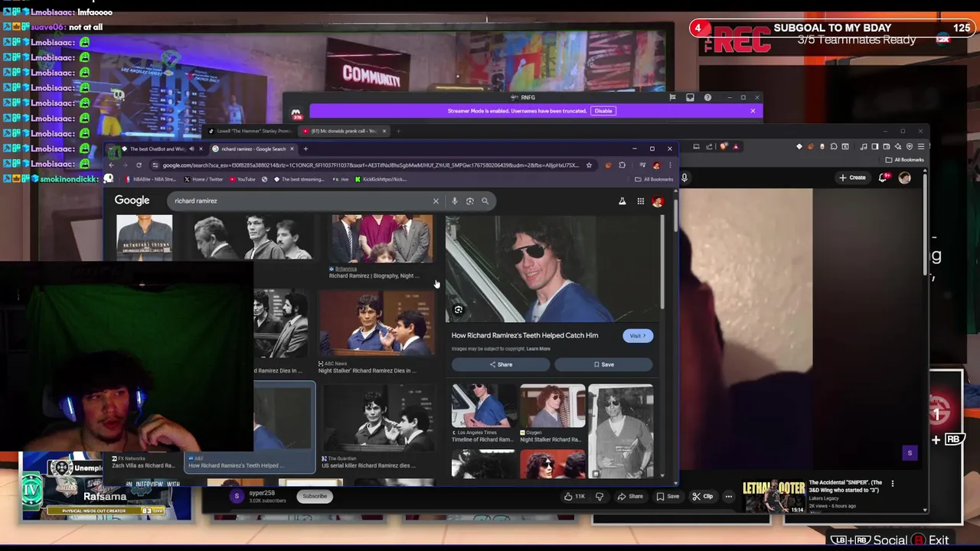Open inbox tray icon in RNFG window
This screenshot has width=980, height=551.
pyautogui.click(x=690, y=98)
